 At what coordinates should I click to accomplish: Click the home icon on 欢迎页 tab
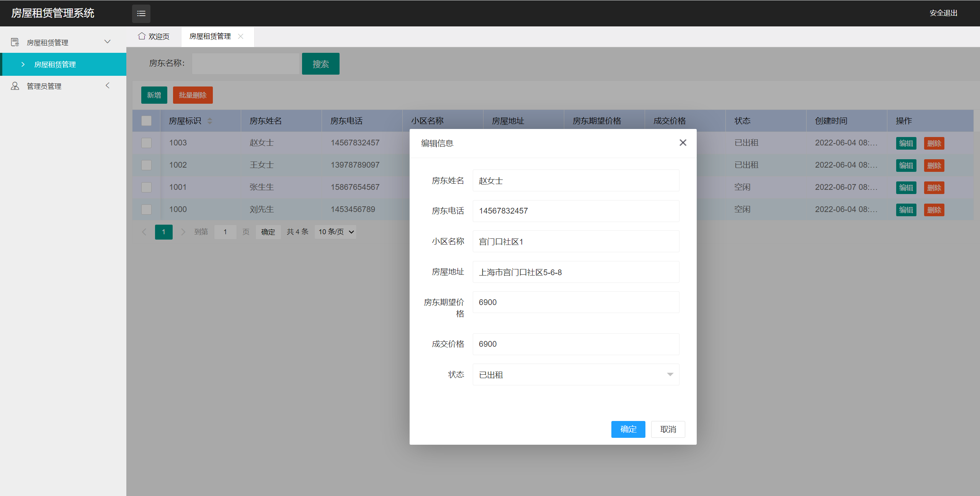point(142,36)
